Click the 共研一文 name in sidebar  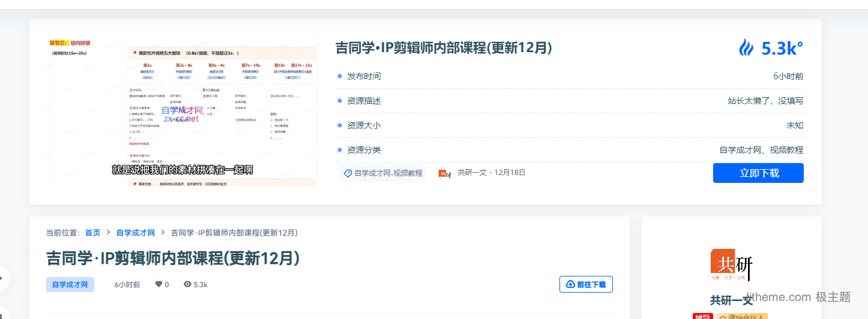(731, 300)
